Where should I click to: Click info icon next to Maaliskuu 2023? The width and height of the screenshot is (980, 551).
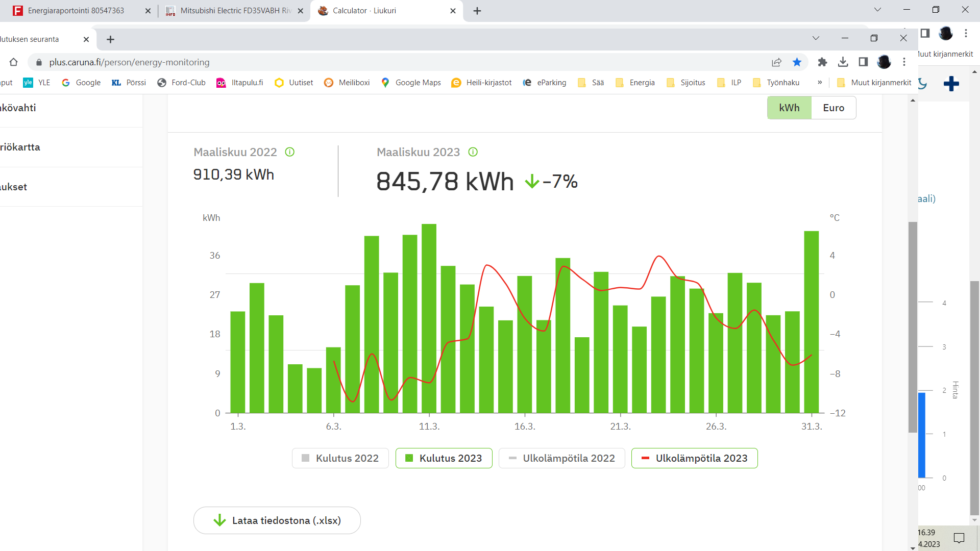point(473,152)
